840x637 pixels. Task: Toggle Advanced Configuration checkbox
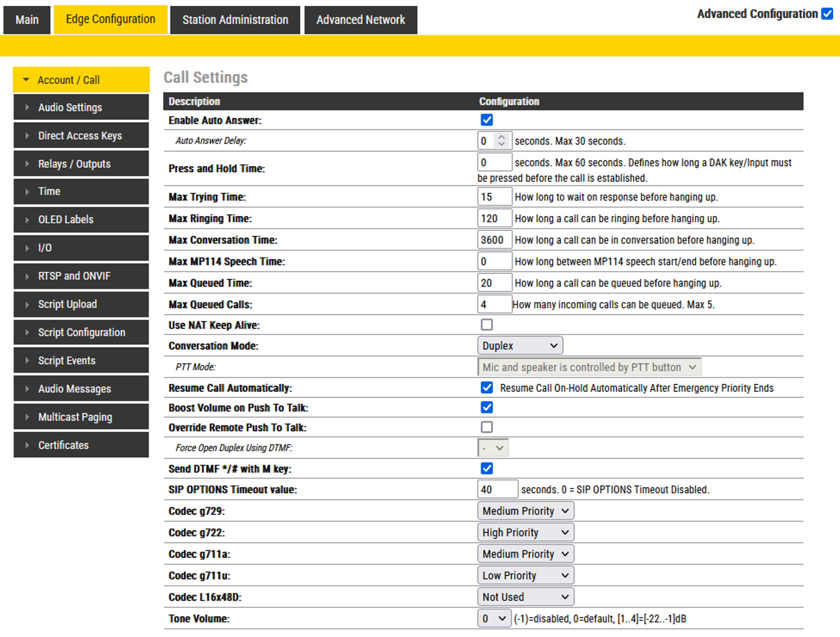click(x=827, y=14)
